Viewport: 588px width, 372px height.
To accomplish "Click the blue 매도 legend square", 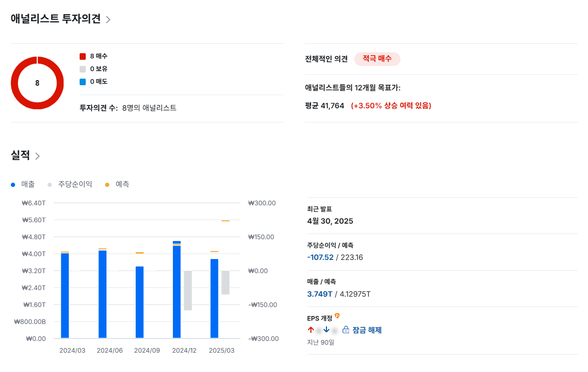I will pyautogui.click(x=83, y=81).
